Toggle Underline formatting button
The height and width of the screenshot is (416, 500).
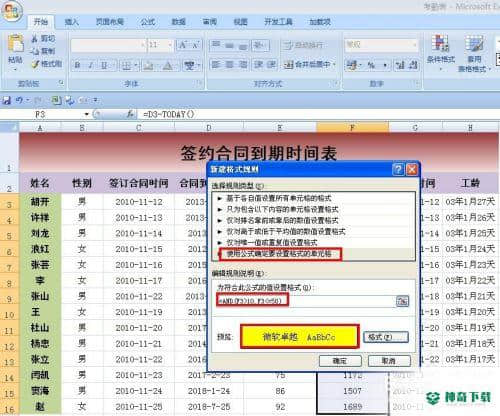pos(104,65)
